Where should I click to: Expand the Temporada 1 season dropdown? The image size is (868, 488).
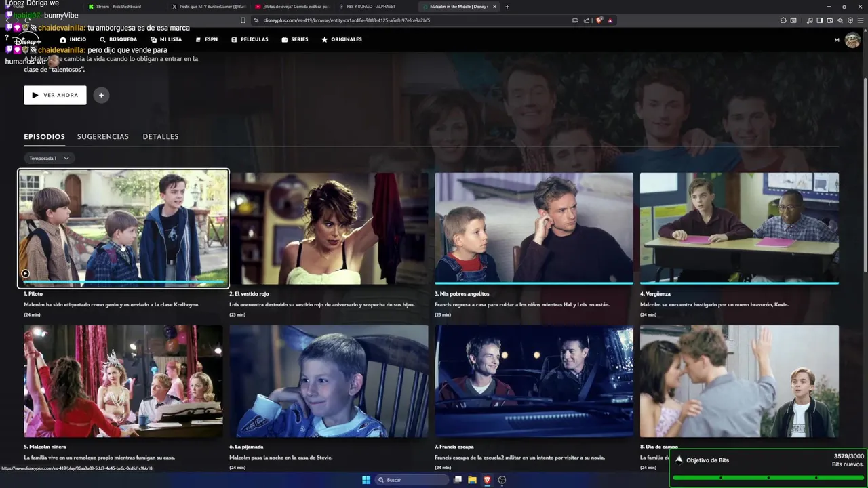pyautogui.click(x=50, y=158)
